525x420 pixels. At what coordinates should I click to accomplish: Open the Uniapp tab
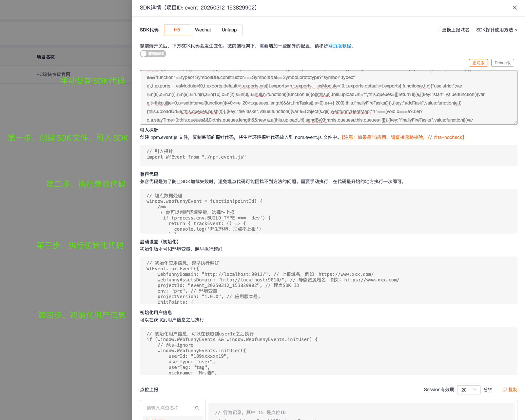(229, 30)
